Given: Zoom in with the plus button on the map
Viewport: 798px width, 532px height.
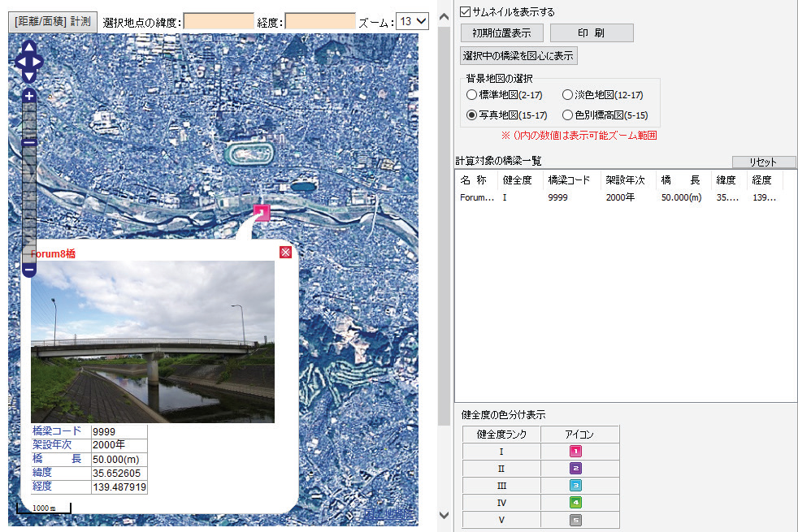Looking at the screenshot, I should (x=29, y=96).
